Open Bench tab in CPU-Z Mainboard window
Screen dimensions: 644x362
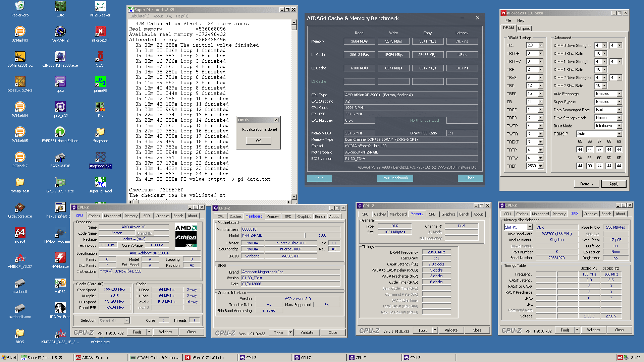(320, 217)
